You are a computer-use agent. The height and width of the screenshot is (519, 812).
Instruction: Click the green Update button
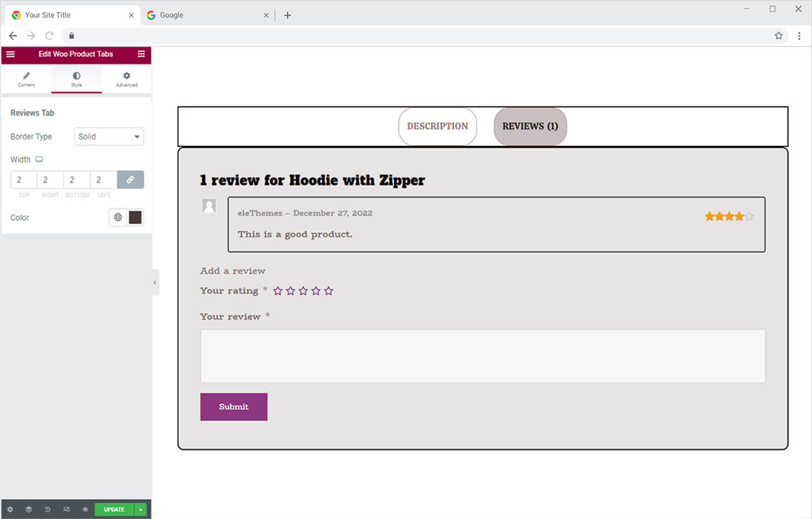tap(114, 509)
